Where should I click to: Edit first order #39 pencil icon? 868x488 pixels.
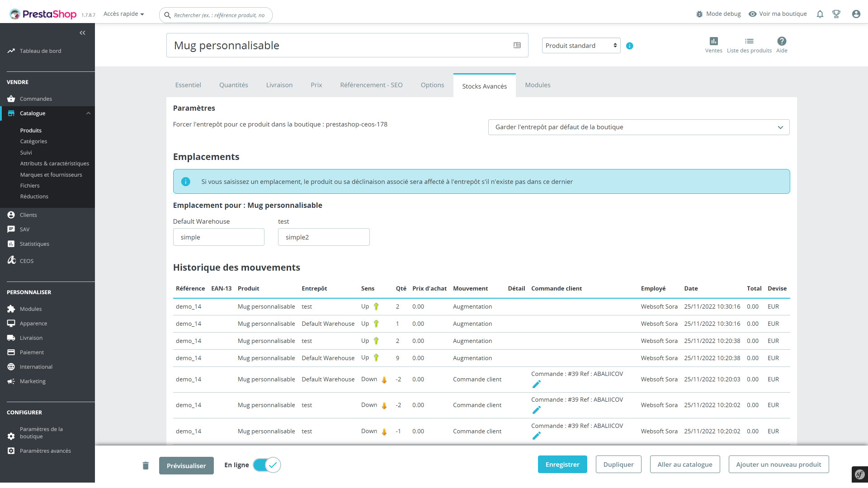click(537, 384)
